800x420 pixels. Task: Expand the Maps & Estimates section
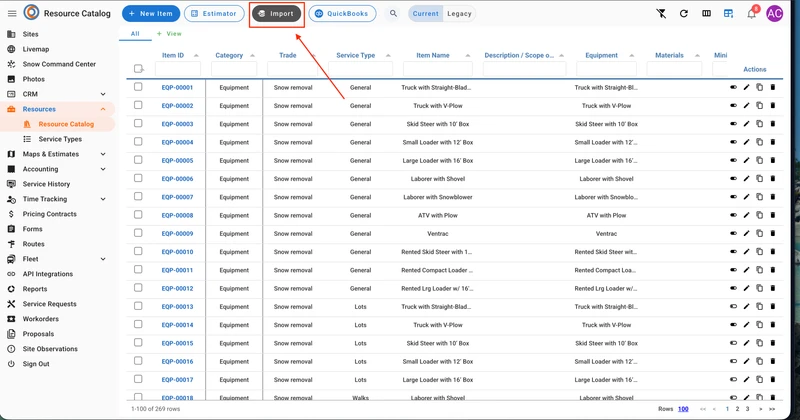[103, 154]
